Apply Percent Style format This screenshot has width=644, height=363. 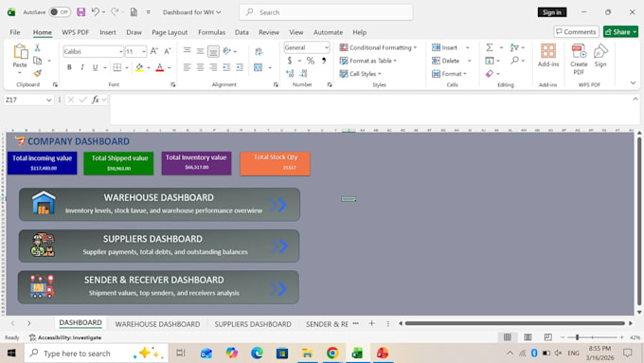tap(311, 61)
